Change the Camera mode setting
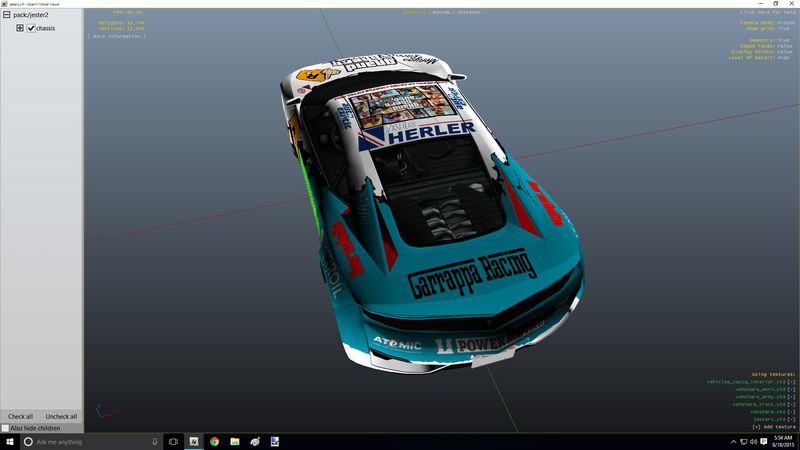The height and width of the screenshot is (450, 800). coord(767,22)
